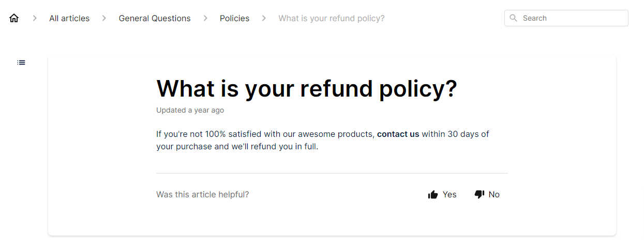Click the thumbs up icon
This screenshot has width=644, height=250.
pyautogui.click(x=433, y=195)
